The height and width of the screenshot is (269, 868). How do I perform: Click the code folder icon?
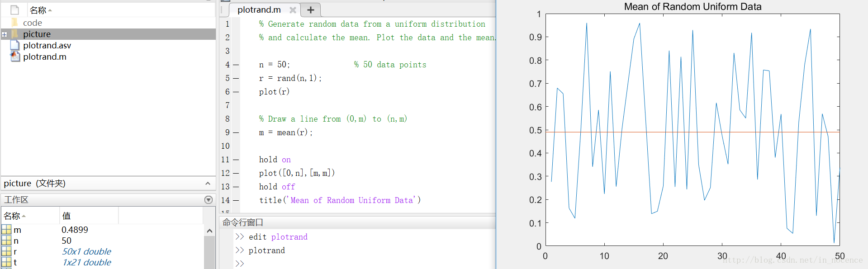tap(15, 23)
